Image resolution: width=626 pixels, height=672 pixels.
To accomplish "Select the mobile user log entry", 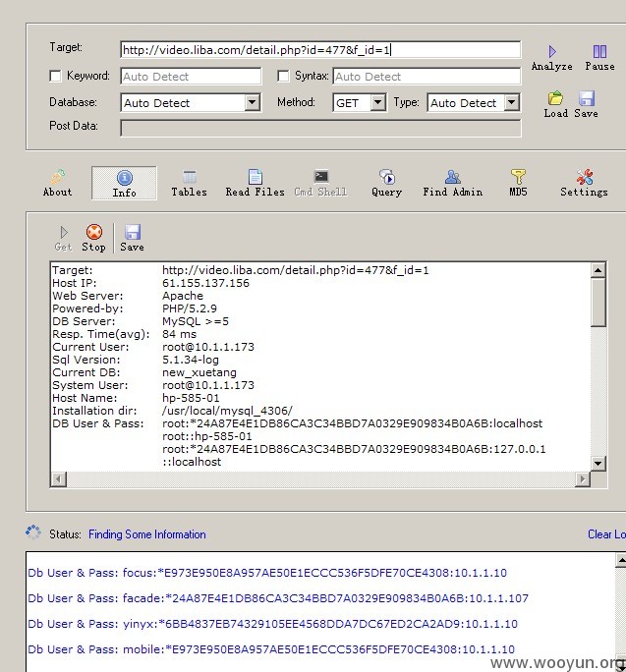I will [271, 649].
